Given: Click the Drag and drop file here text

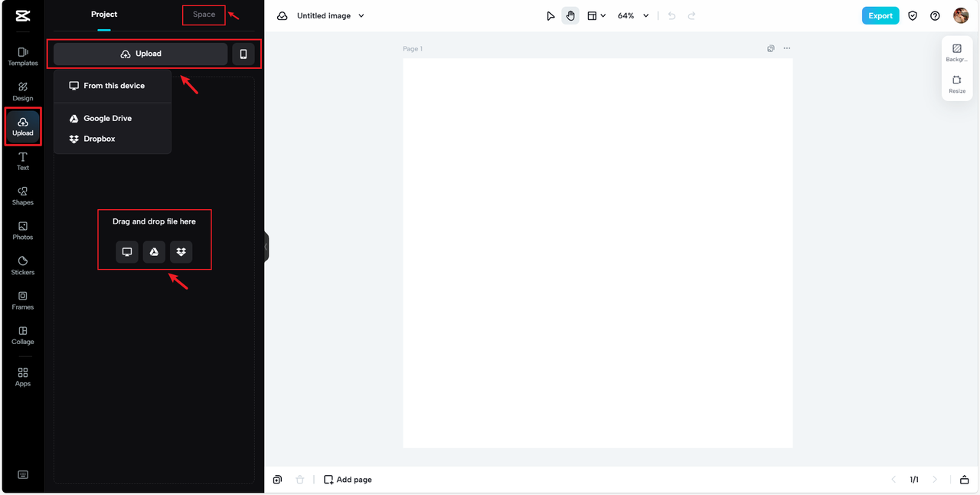Looking at the screenshot, I should tap(154, 221).
